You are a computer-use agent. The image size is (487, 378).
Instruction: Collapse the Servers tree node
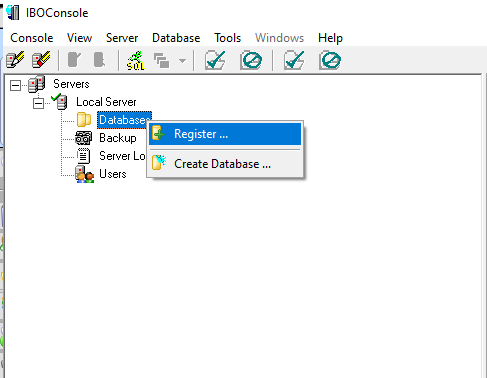coord(15,85)
